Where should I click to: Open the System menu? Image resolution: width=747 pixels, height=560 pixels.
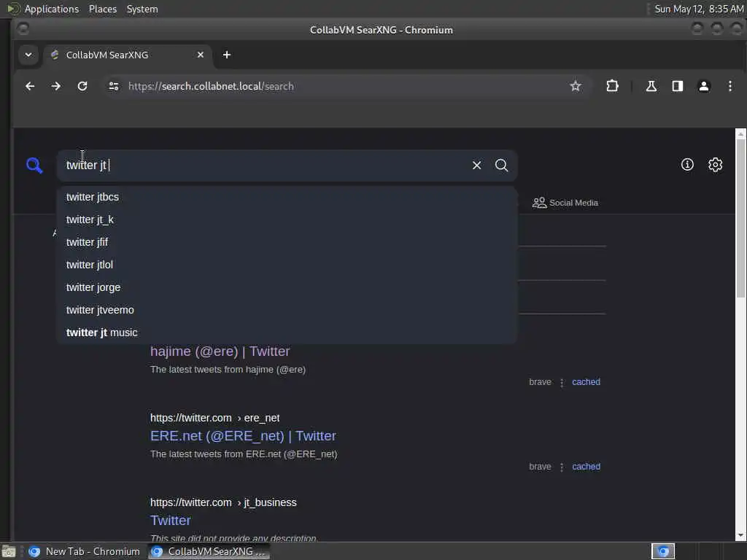142,9
